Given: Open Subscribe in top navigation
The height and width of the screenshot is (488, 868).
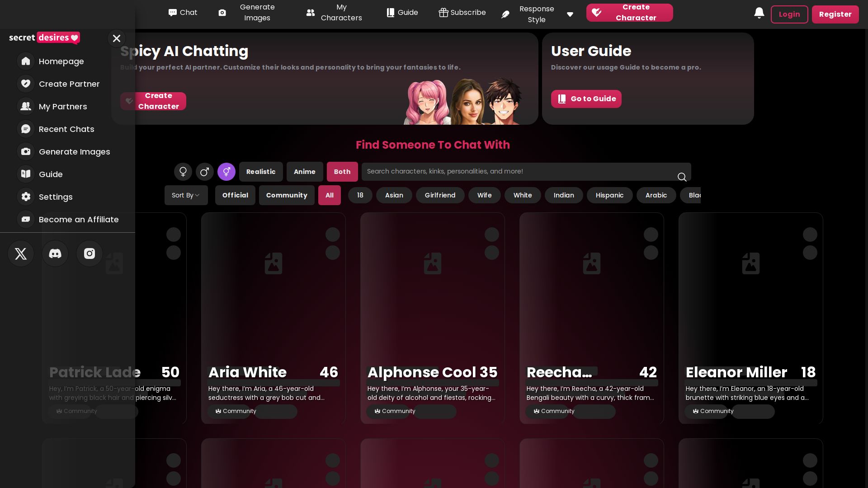Looking at the screenshot, I should 462,13.
